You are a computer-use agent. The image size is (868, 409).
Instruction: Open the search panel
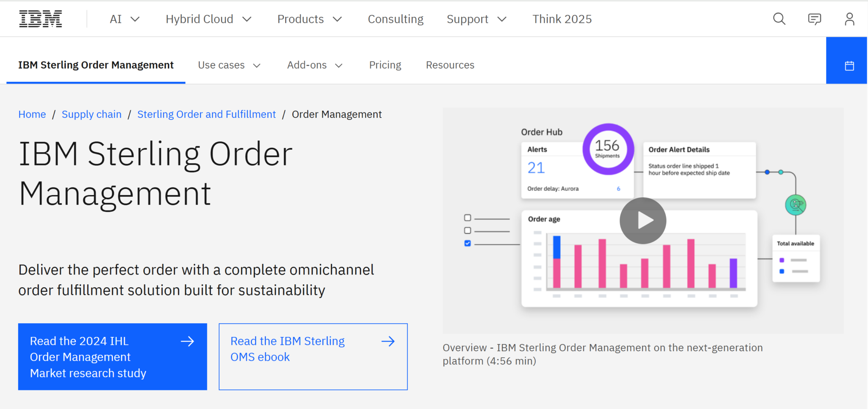tap(779, 19)
